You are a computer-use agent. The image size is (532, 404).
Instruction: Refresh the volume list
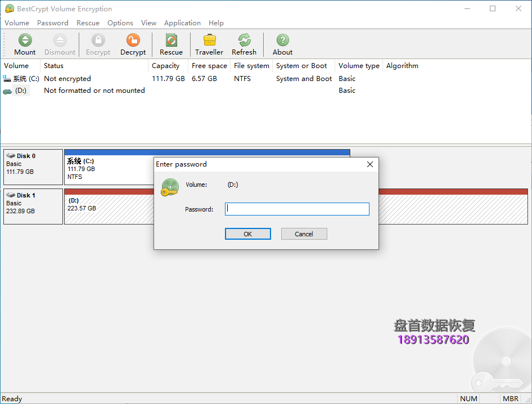[x=244, y=44]
